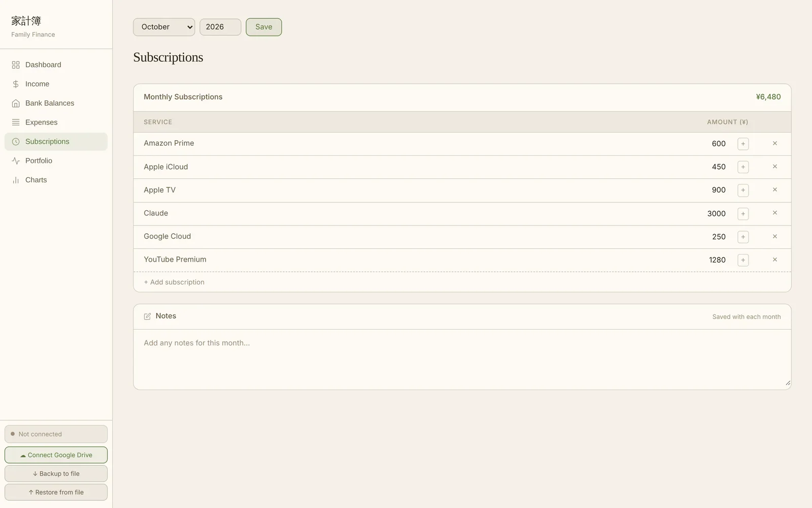Viewport: 812px width, 508px height.
Task: Remove Google Cloud subscription
Action: 775,236
